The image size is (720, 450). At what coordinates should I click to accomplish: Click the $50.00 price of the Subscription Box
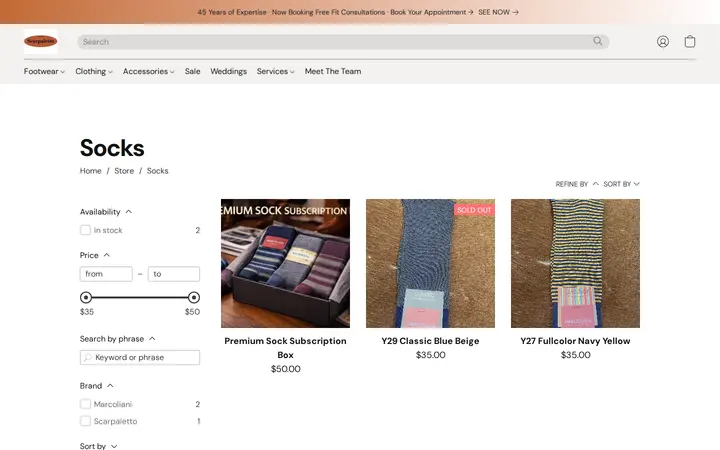(286, 369)
